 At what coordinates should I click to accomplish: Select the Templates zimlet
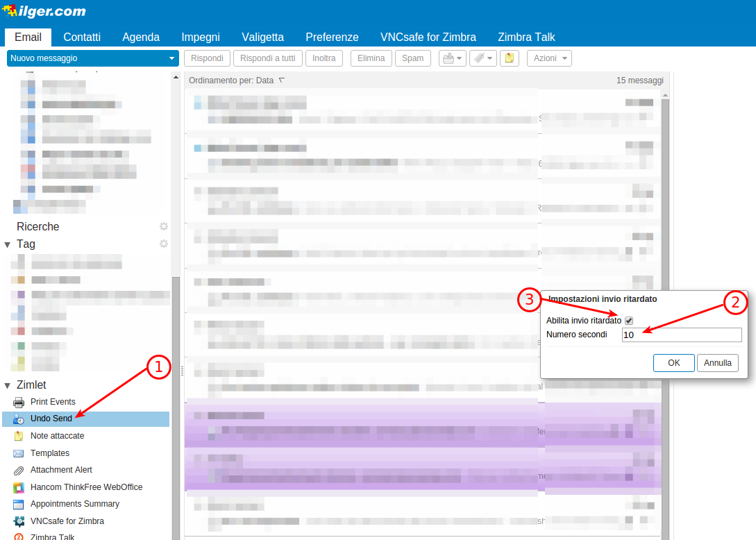[50, 453]
